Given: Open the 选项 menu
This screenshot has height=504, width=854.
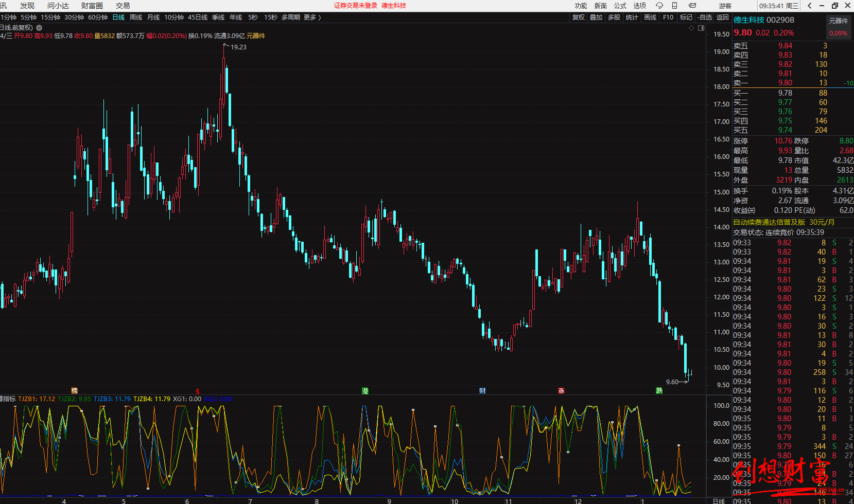Looking at the screenshot, I should coord(639,6).
